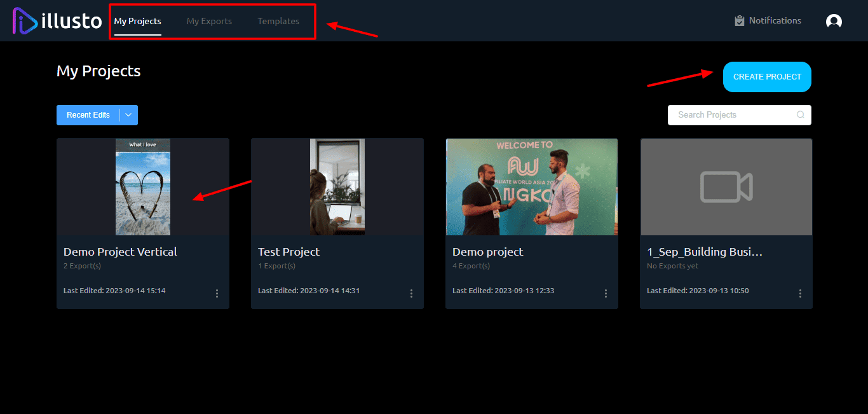Open the user profile avatar
868x414 pixels.
click(834, 21)
